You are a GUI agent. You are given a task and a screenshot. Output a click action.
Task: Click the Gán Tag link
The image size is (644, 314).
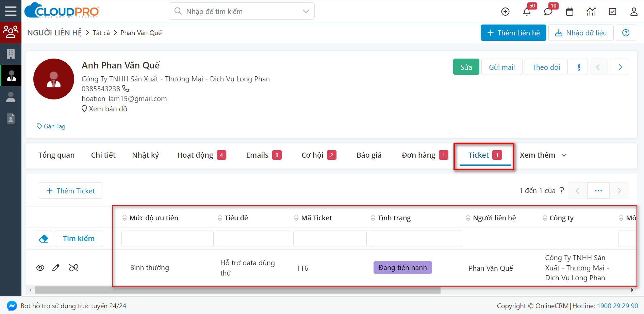51,126
